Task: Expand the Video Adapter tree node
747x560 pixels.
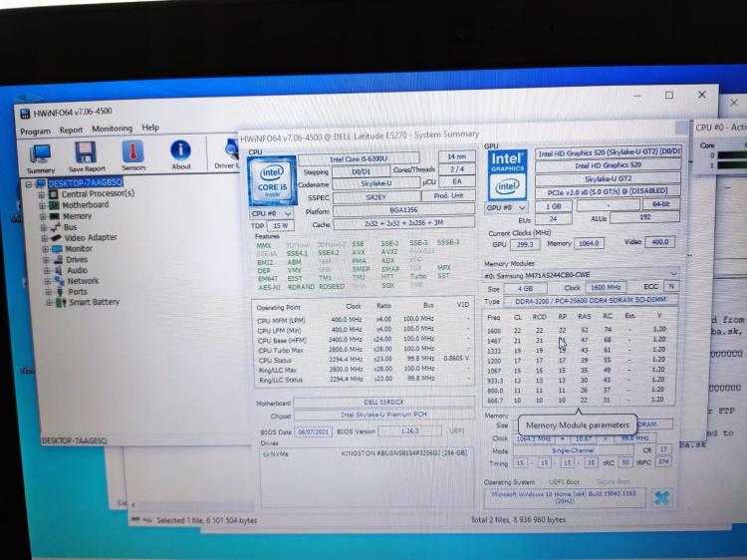Action: click(44, 238)
